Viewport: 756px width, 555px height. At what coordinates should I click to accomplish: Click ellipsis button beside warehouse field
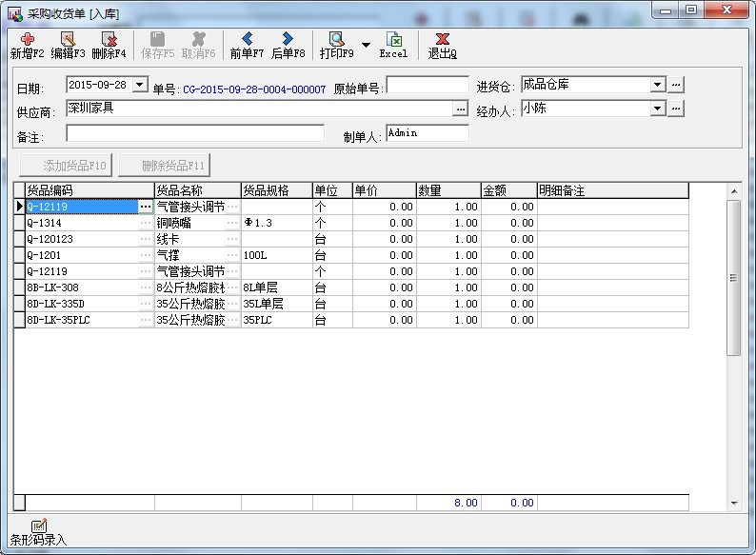pyautogui.click(x=676, y=85)
